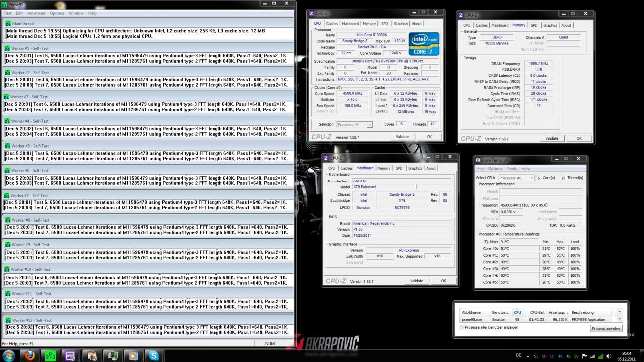Show hidden system tray icons arrow
This screenshot has height=362, width=644.
point(528,356)
